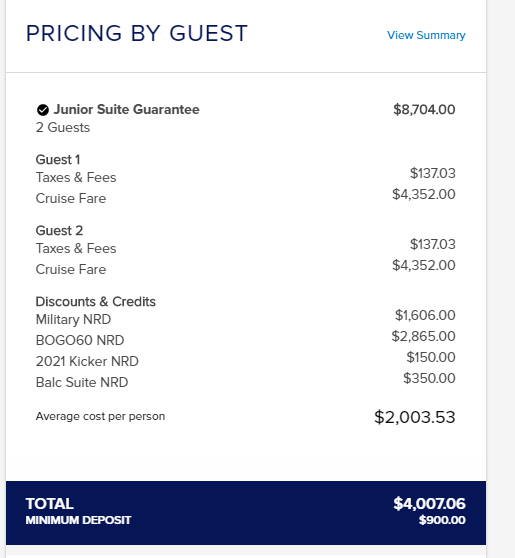This screenshot has height=558, width=515.
Task: Click the 2 Guests label
Action: tap(63, 127)
